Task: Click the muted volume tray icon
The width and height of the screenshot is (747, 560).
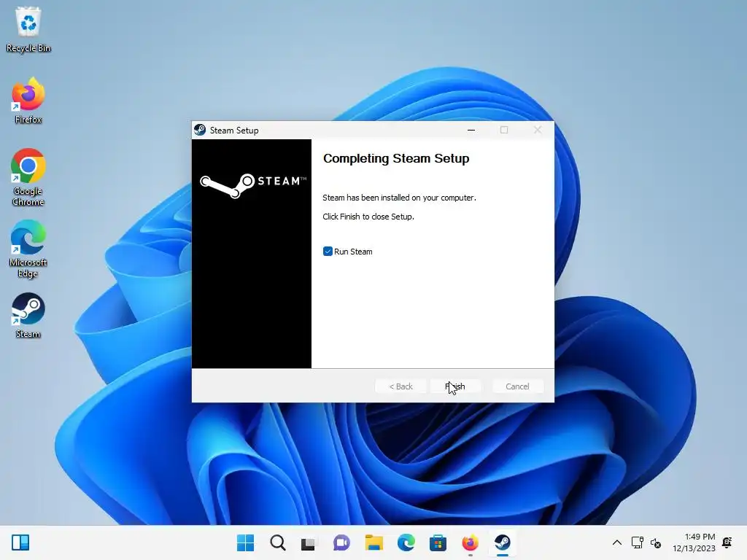Action: 656,542
